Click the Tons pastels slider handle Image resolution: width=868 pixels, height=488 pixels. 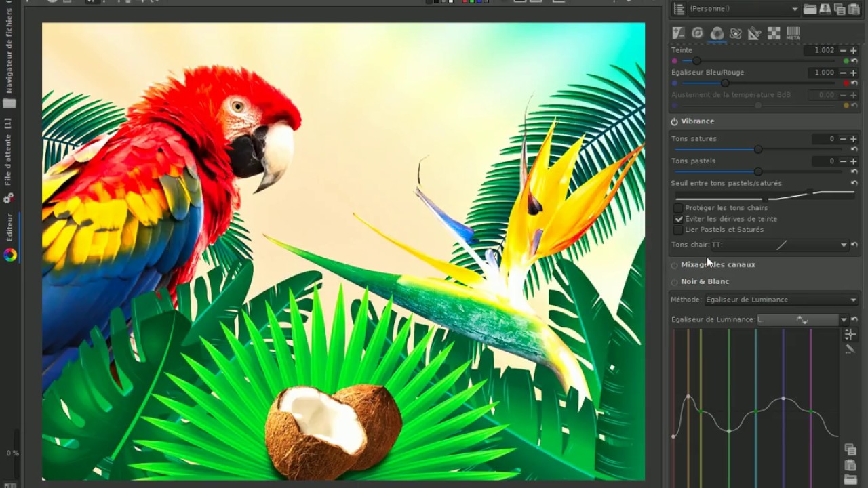pos(758,172)
